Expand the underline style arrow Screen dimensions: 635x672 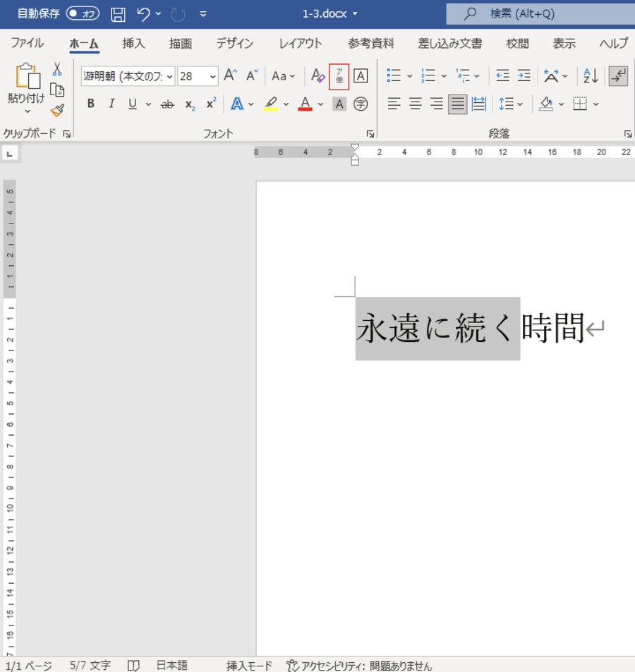(148, 104)
